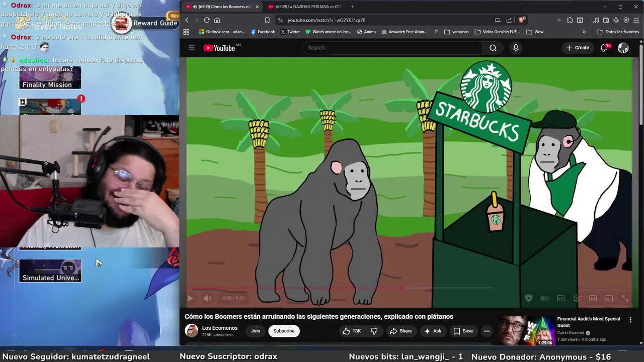Open the YouTube account avatar menu
644x362 pixels.
[623, 48]
